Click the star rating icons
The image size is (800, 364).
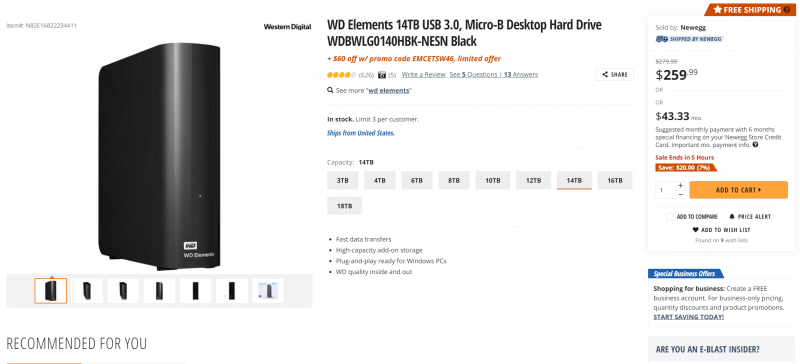click(x=341, y=75)
